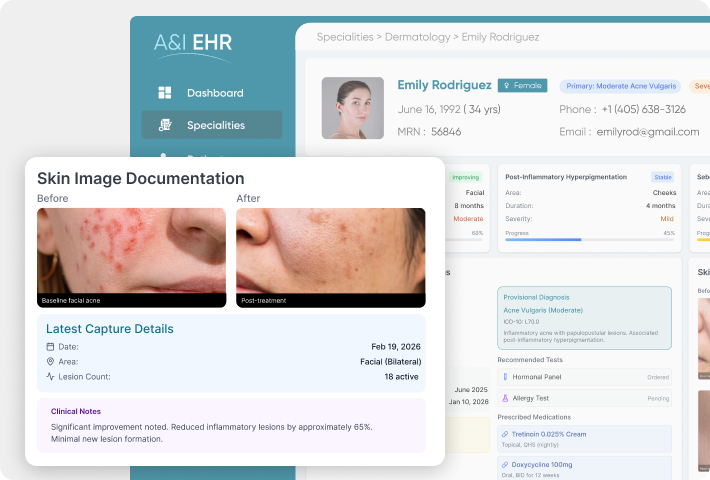Click the 18 active lesion count

click(402, 377)
